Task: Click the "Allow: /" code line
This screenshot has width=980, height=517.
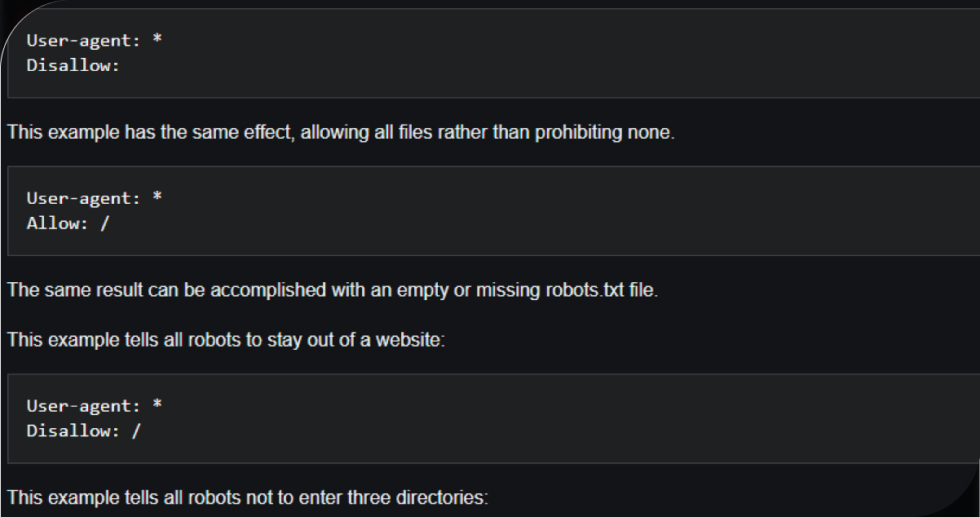Action: (x=68, y=223)
